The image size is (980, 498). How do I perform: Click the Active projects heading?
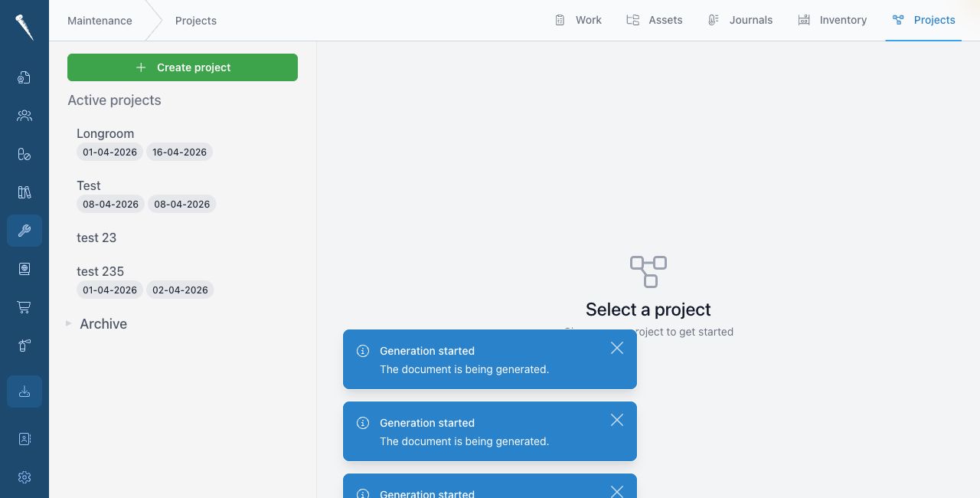click(114, 100)
